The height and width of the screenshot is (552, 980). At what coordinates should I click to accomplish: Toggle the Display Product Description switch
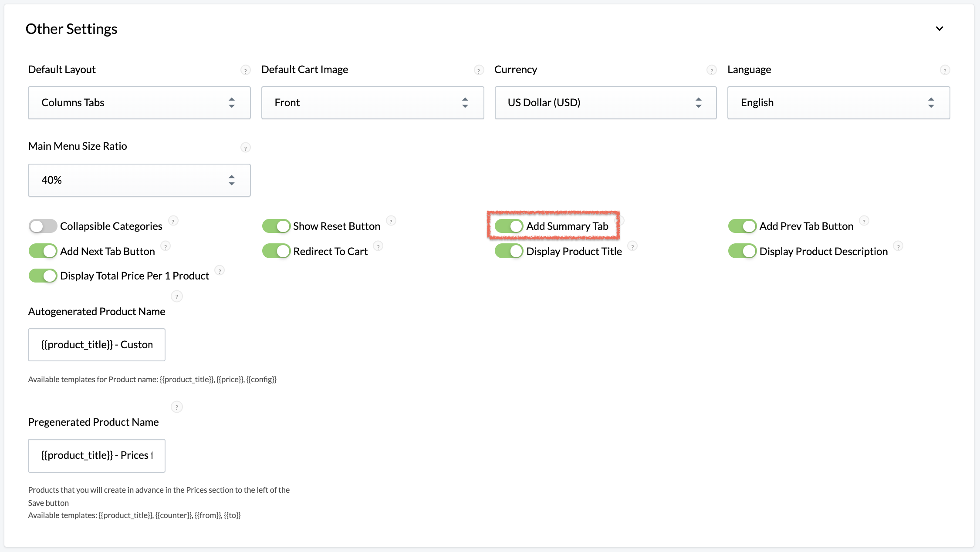[742, 251]
